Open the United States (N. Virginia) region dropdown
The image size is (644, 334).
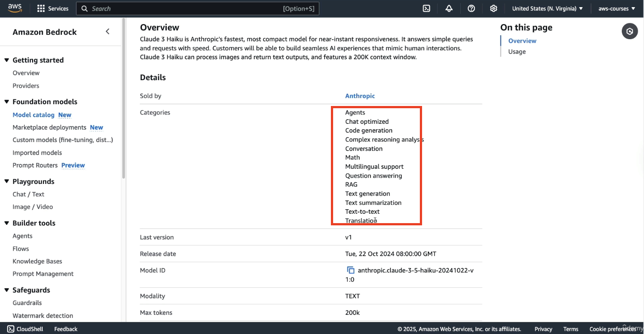(x=547, y=8)
